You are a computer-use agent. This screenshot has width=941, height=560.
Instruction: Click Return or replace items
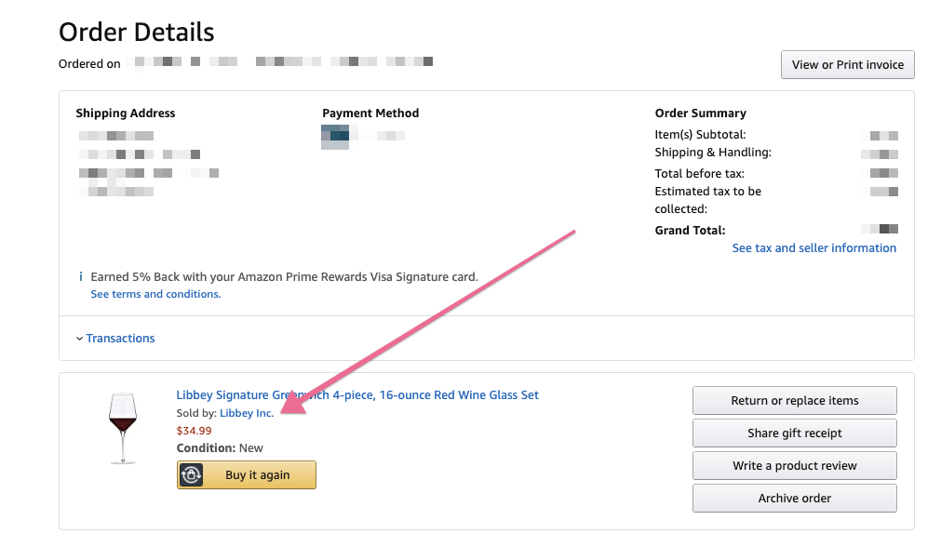pos(794,401)
